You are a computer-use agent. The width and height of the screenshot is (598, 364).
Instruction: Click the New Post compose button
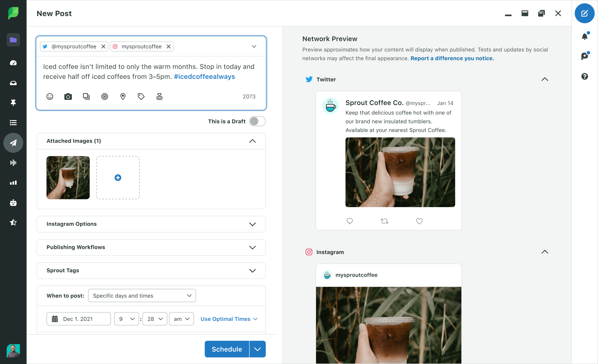(584, 14)
